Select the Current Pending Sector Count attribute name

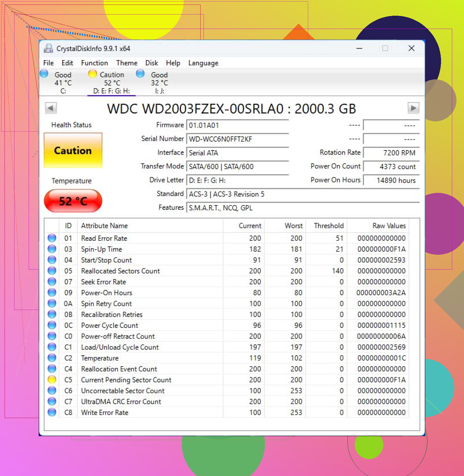coord(126,380)
